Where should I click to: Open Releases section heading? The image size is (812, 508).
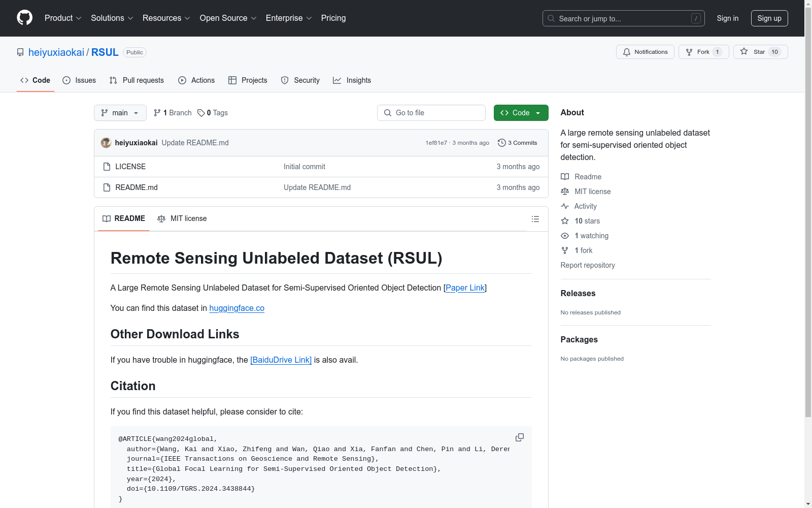(578, 293)
